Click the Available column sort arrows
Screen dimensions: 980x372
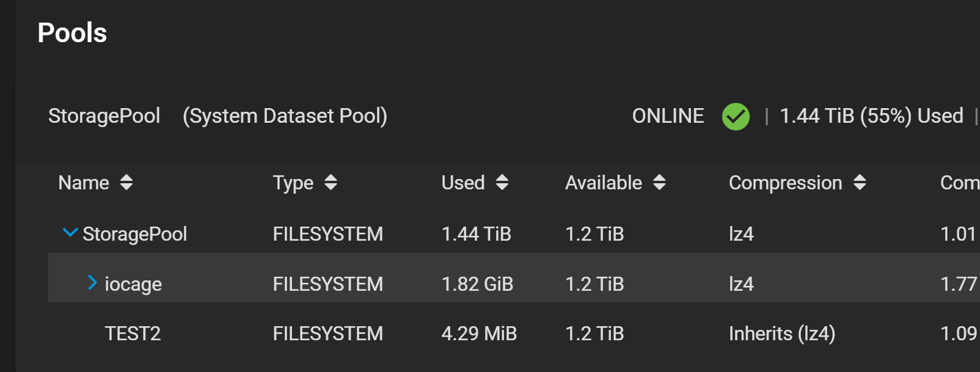[x=659, y=182]
